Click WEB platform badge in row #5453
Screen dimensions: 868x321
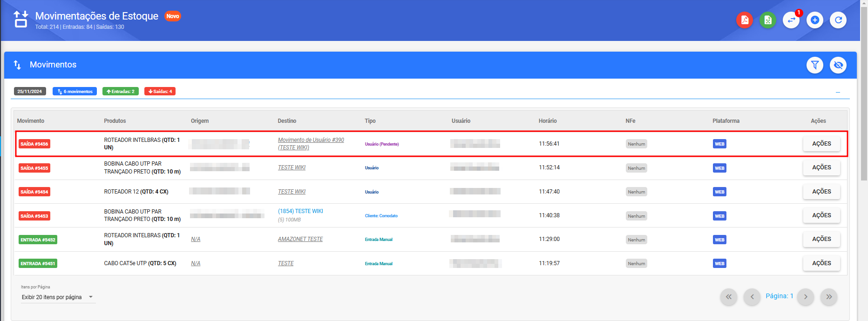(719, 216)
